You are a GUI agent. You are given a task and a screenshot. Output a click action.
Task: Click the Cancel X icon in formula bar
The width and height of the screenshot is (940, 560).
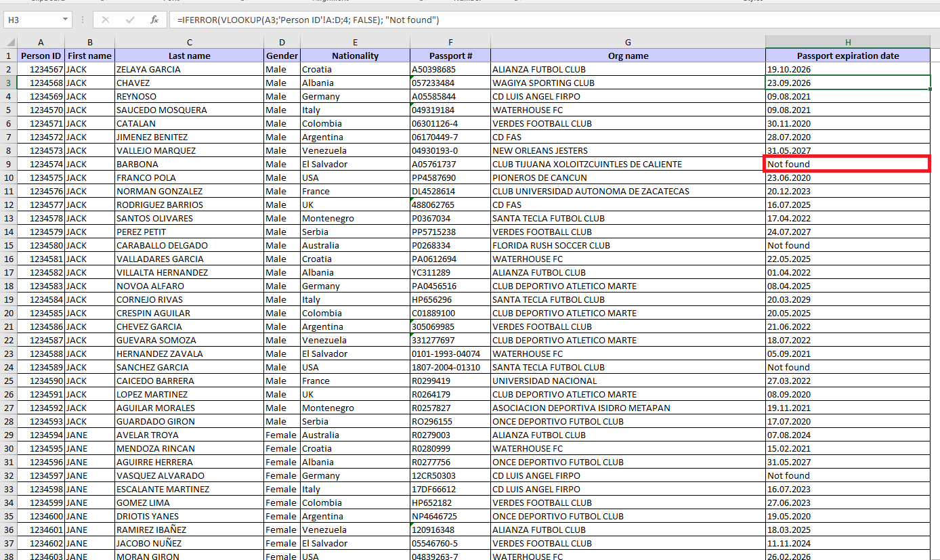[x=106, y=20]
